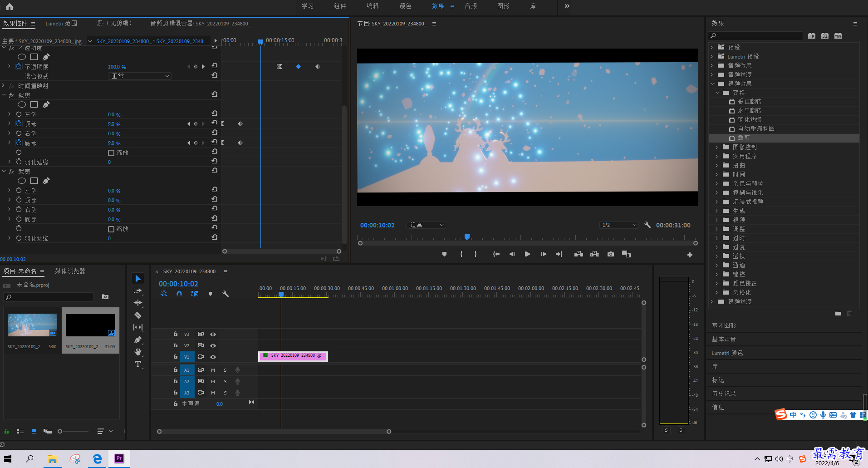The image size is (868, 468).
Task: Toggle V2 track output eye
Action: pos(213,345)
